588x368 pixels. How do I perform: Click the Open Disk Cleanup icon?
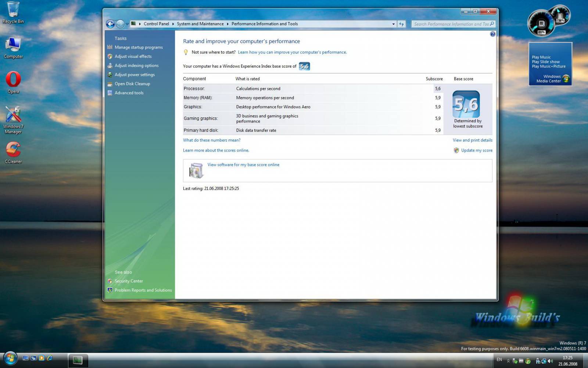pyautogui.click(x=110, y=84)
